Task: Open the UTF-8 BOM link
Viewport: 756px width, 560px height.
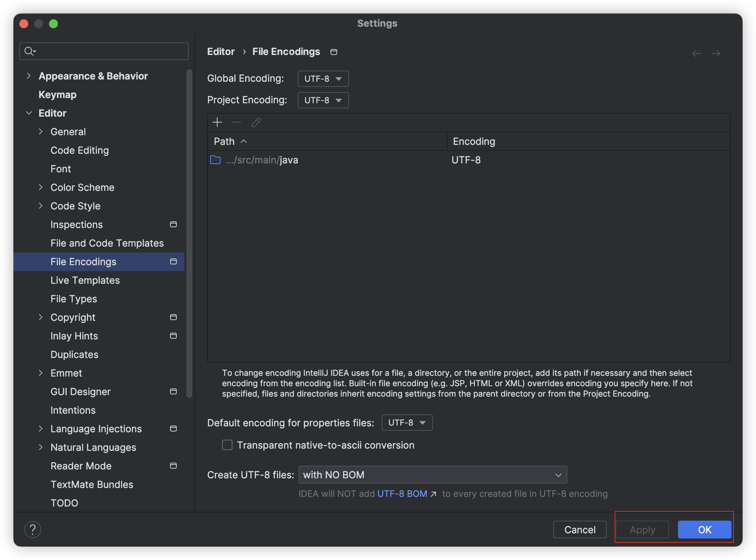Action: (402, 494)
